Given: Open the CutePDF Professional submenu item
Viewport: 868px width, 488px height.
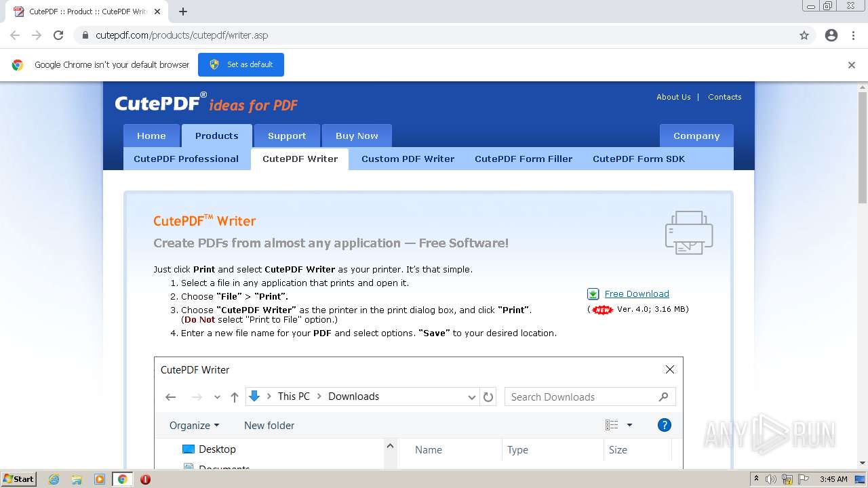Looking at the screenshot, I should pyautogui.click(x=186, y=159).
